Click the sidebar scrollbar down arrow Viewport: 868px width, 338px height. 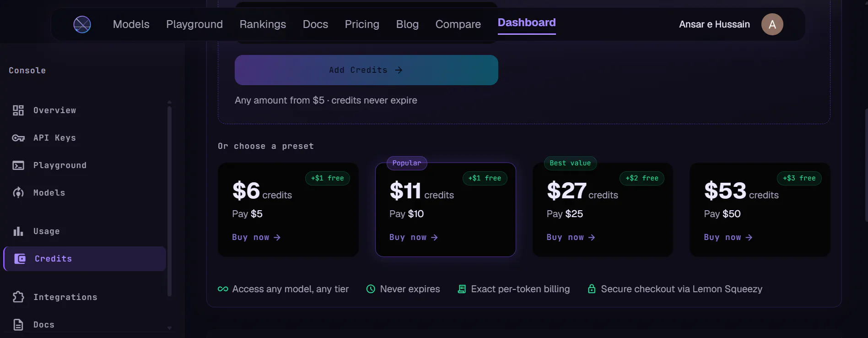(x=170, y=328)
